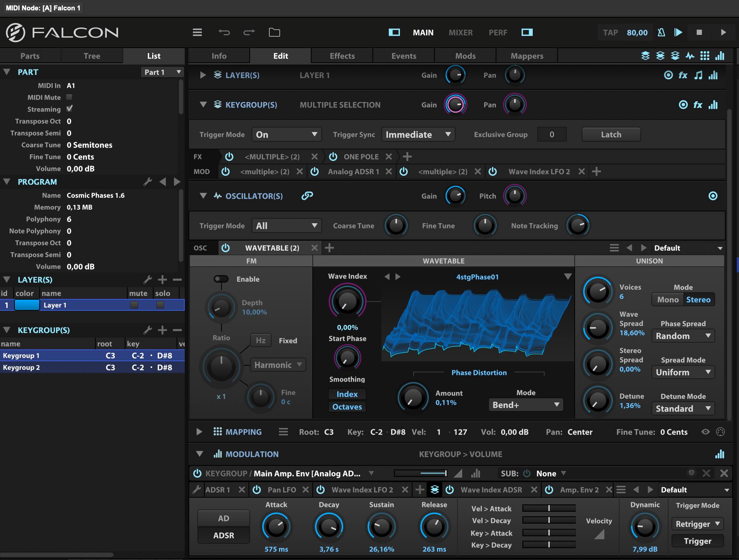The width and height of the screenshot is (739, 560).
Task: Click the Latch button
Action: (611, 135)
